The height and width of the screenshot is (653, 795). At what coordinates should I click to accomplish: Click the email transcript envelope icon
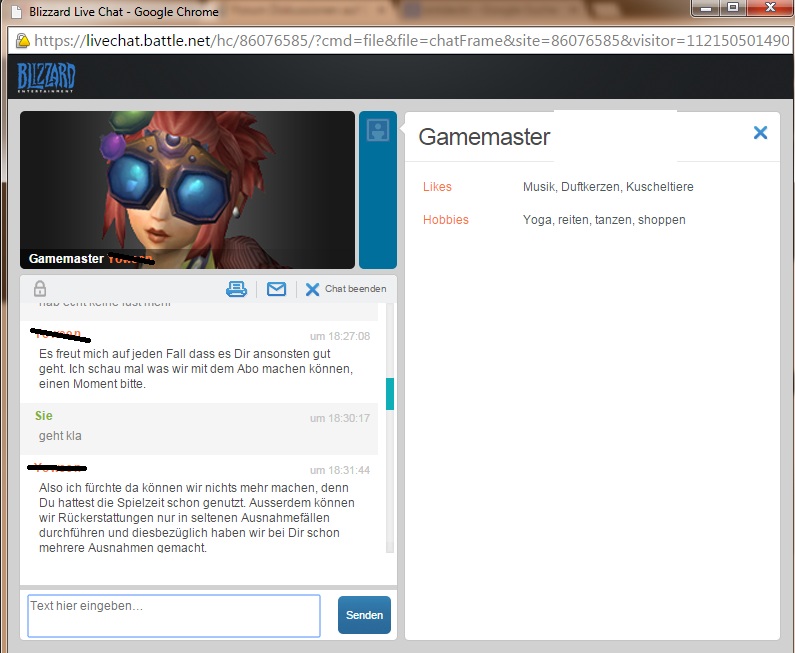(276, 289)
